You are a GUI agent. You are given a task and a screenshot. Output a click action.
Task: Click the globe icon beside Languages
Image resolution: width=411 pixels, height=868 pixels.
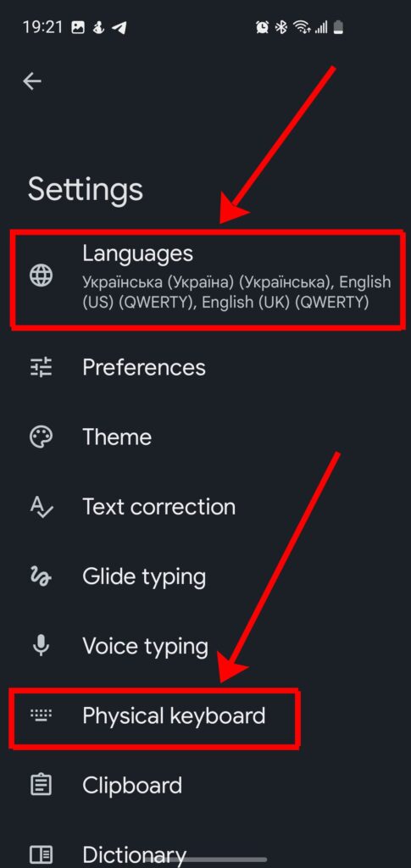tap(41, 275)
